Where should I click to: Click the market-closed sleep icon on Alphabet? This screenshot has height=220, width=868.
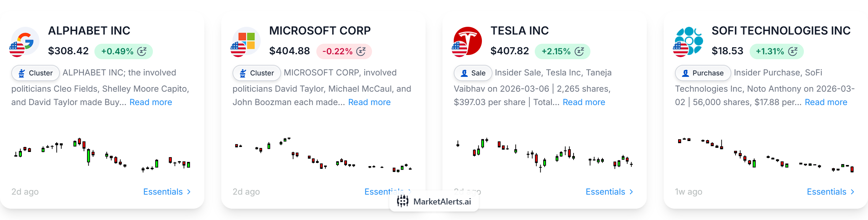pos(142,51)
